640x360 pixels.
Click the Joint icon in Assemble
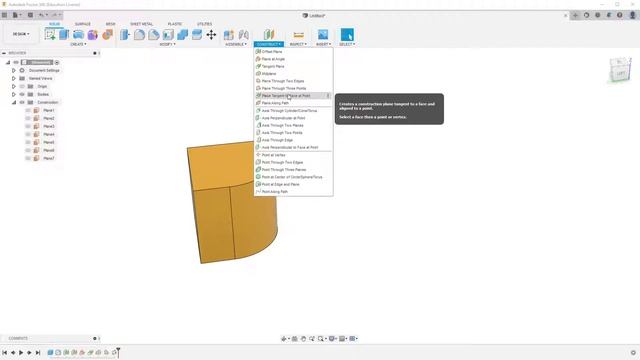coord(244,35)
